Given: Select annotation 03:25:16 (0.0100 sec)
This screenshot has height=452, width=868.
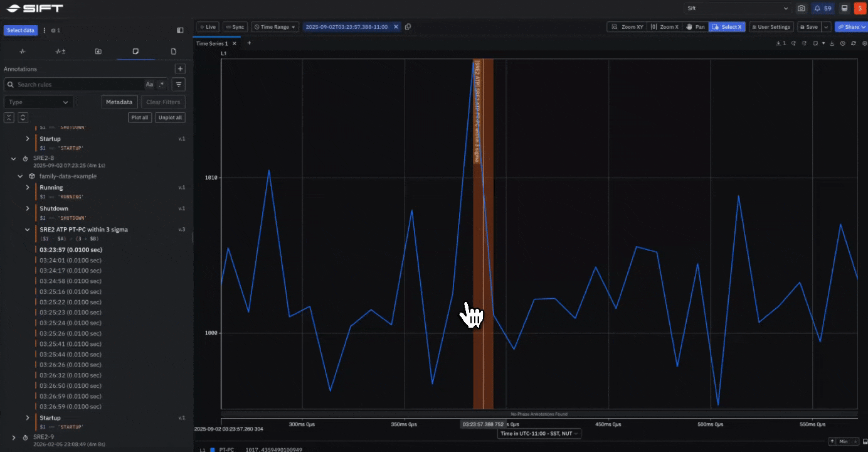Looking at the screenshot, I should (x=70, y=291).
